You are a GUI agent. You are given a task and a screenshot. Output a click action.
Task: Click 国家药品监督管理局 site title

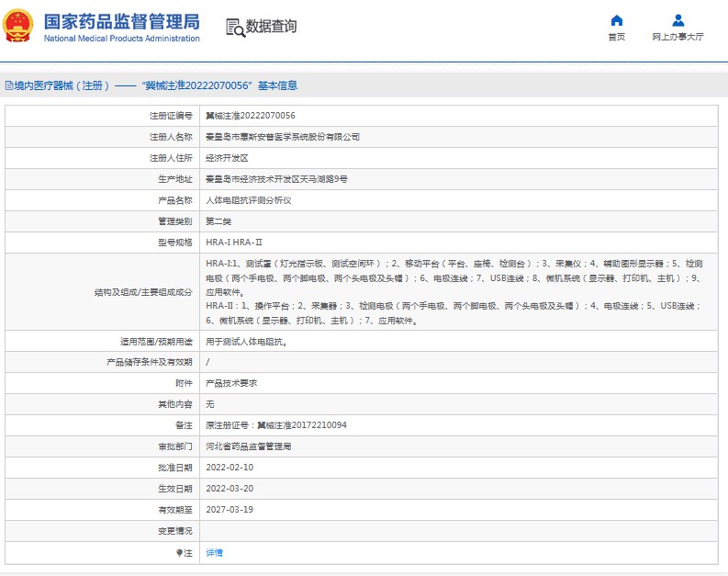(122, 22)
